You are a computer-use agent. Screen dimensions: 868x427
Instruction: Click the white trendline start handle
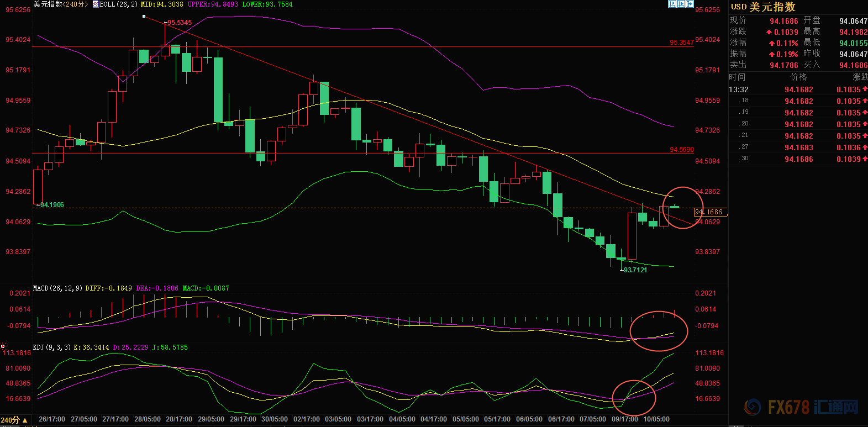point(144,17)
